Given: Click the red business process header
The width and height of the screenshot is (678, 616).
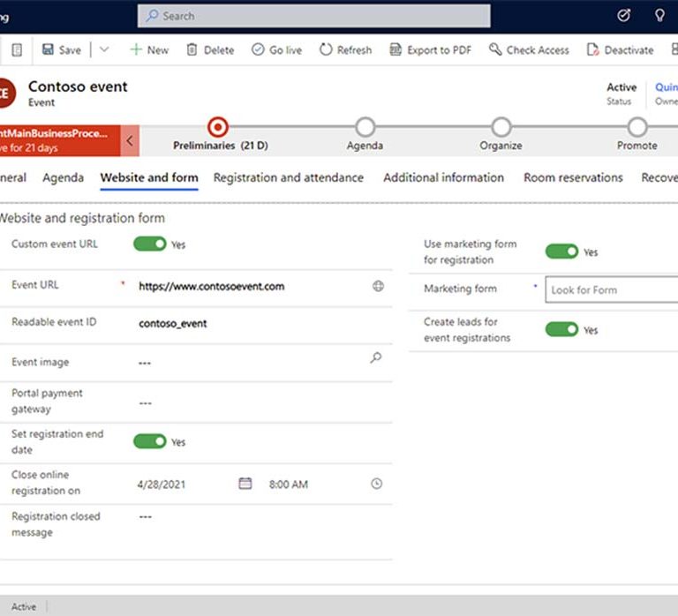Looking at the screenshot, I should (60, 140).
